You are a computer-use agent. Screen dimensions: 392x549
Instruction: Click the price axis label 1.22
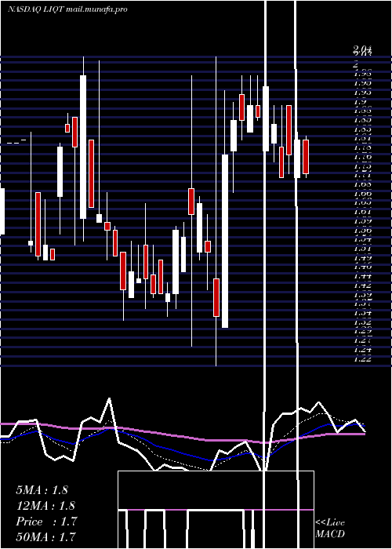click(x=362, y=358)
